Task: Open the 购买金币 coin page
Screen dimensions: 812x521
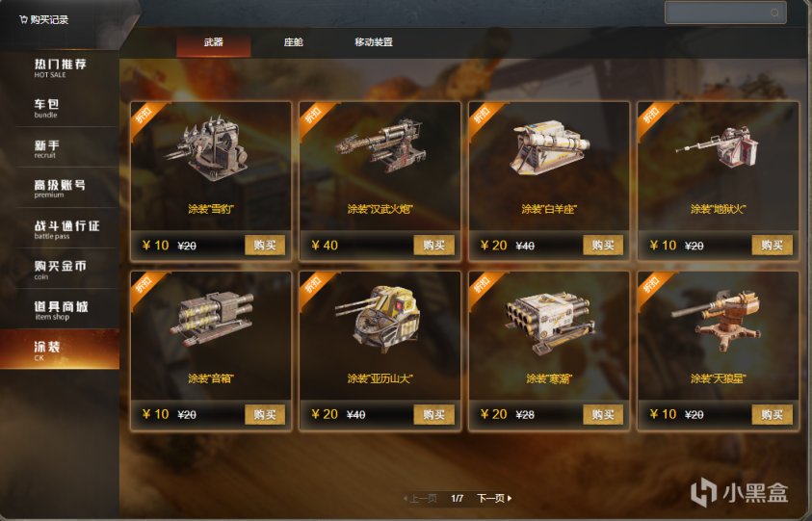Action: 60,270
